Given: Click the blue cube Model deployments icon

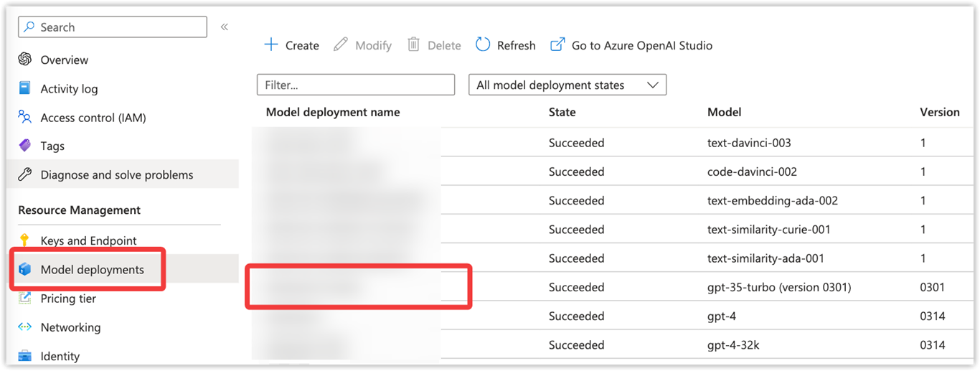Looking at the screenshot, I should (x=25, y=270).
